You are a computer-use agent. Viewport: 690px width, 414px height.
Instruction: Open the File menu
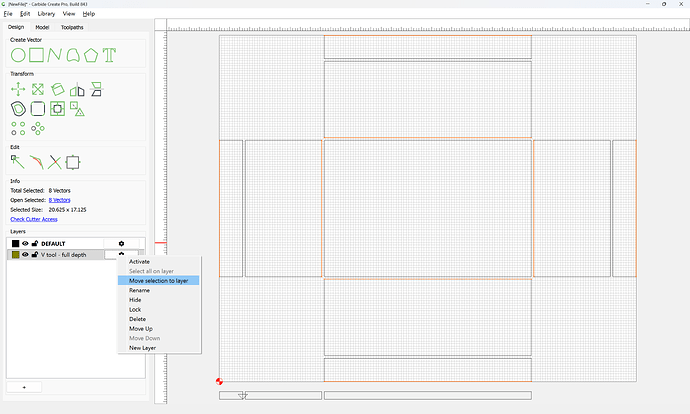8,14
